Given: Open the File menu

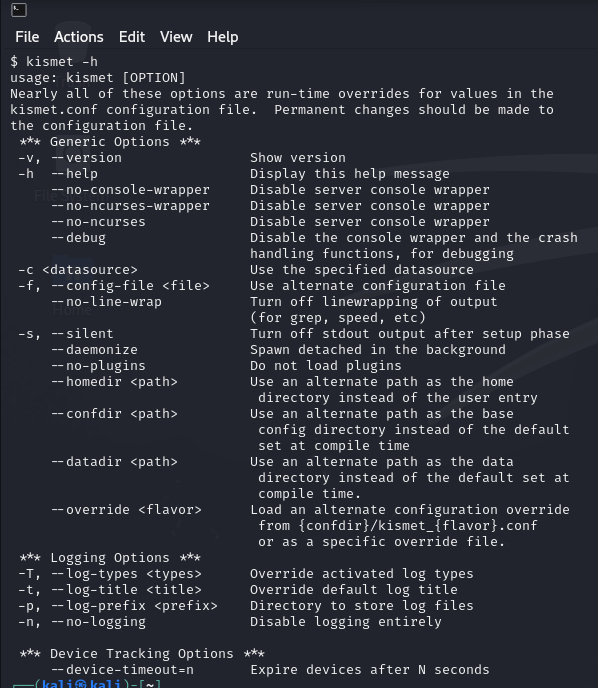Looking at the screenshot, I should coord(27,37).
